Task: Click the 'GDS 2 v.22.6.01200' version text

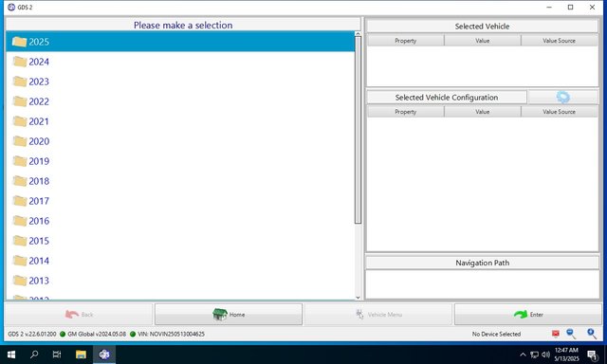Action: coord(31,334)
